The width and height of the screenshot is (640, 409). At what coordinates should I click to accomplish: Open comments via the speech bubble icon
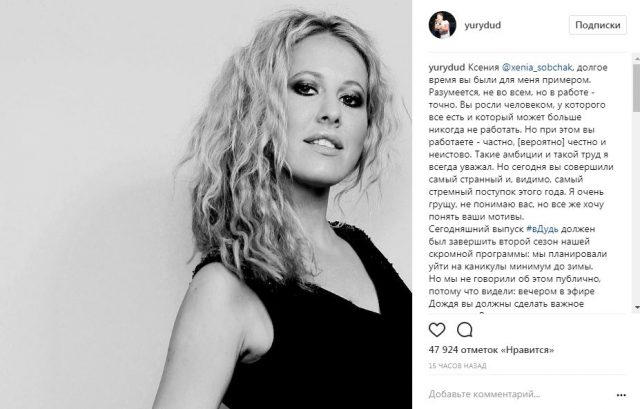(x=464, y=329)
